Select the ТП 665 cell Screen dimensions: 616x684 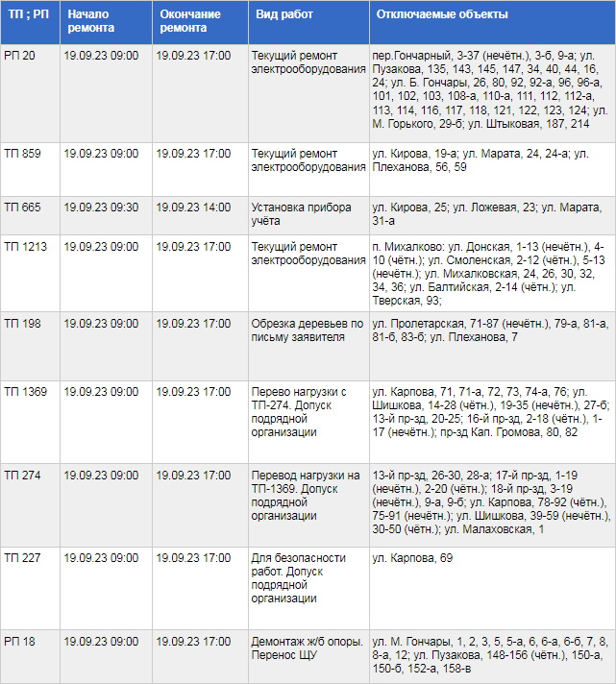(x=22, y=207)
